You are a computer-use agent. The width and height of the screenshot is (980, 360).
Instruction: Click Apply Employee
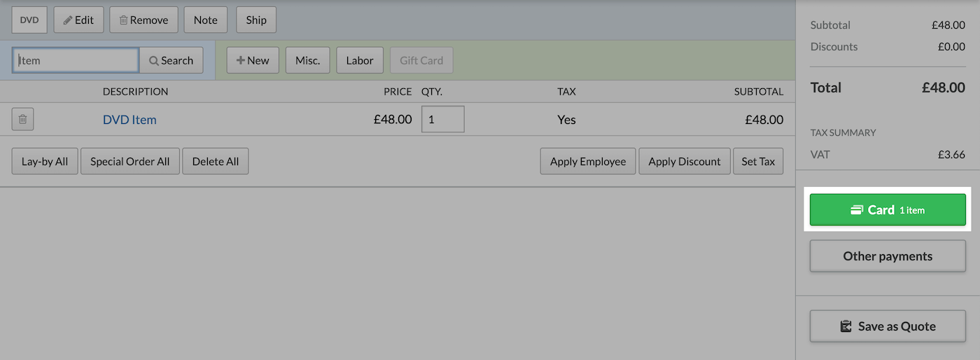(x=588, y=161)
